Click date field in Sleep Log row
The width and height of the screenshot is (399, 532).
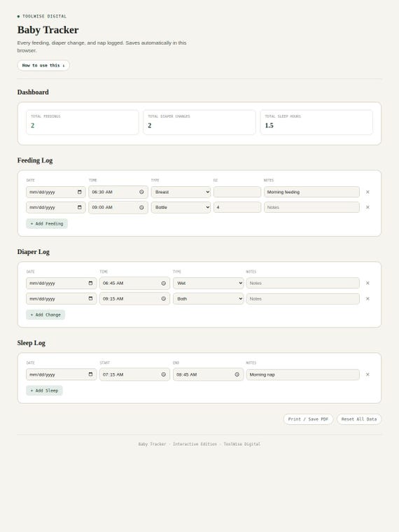pos(62,374)
